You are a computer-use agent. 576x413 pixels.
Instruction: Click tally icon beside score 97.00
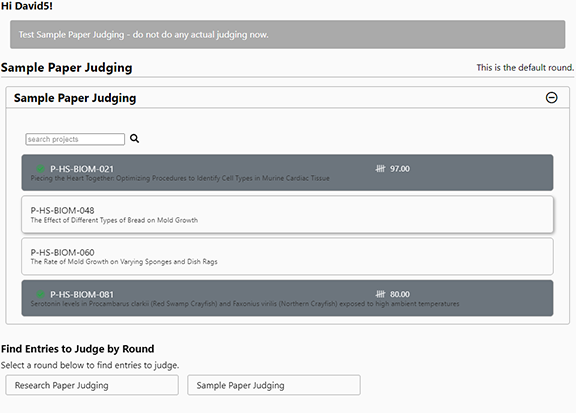(380, 169)
